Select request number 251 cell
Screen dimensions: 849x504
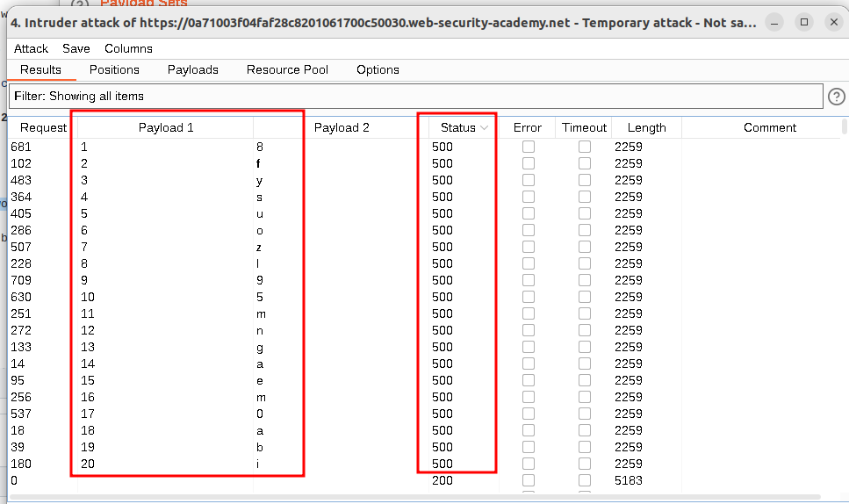coord(21,314)
